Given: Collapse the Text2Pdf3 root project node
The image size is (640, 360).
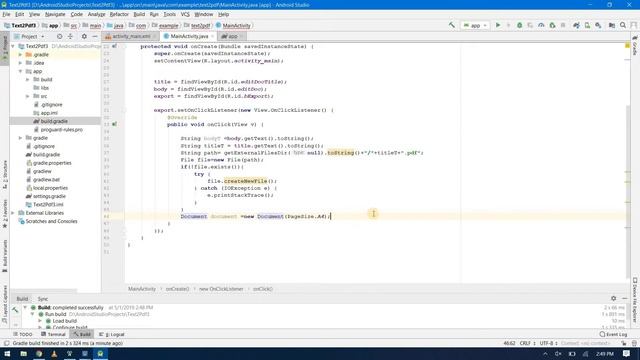Looking at the screenshot, I should pyautogui.click(x=13, y=46).
